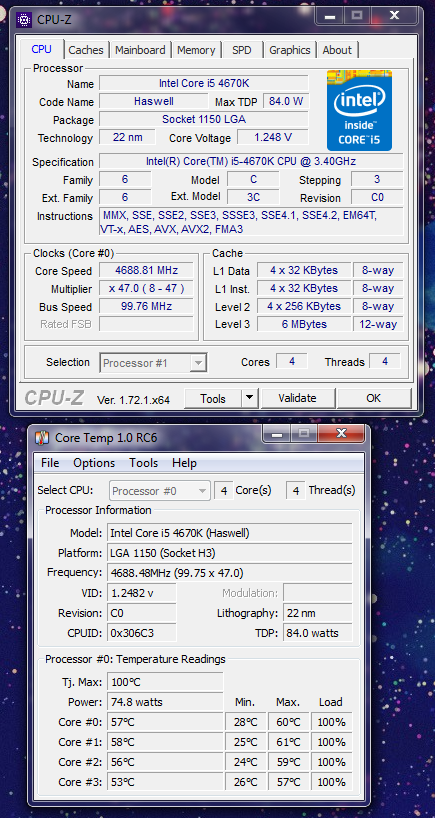Click the Level 3 value 6 MBytes
Image resolution: width=435 pixels, height=818 pixels.
pyautogui.click(x=304, y=324)
